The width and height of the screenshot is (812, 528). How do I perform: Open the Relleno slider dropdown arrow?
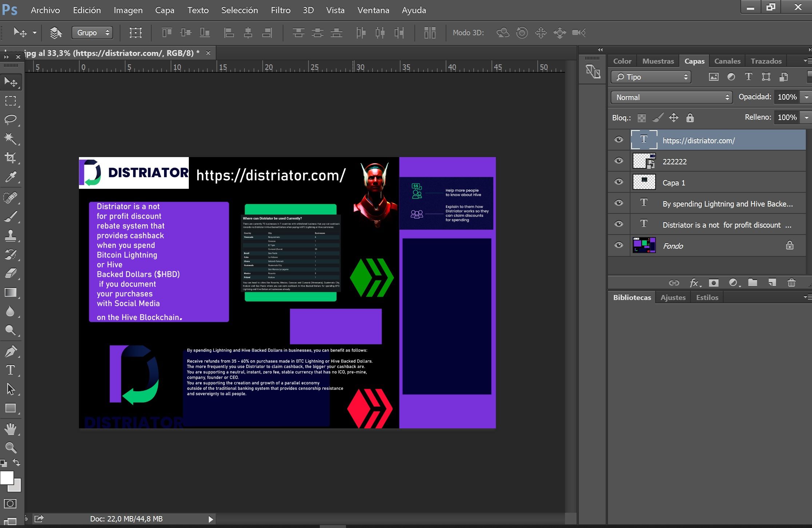click(807, 117)
